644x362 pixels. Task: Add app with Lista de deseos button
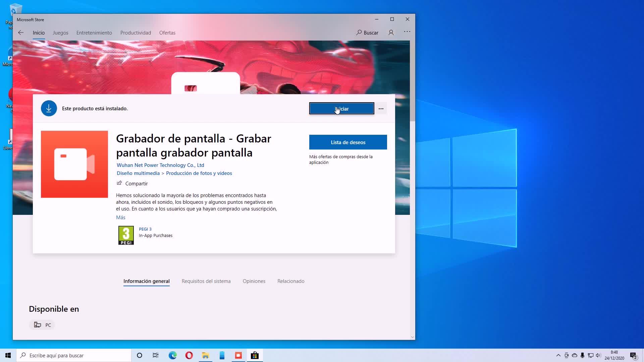[x=348, y=142]
